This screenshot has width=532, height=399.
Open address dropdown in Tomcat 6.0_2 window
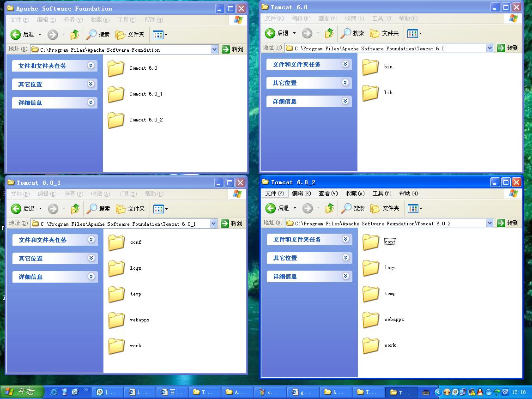click(x=490, y=223)
